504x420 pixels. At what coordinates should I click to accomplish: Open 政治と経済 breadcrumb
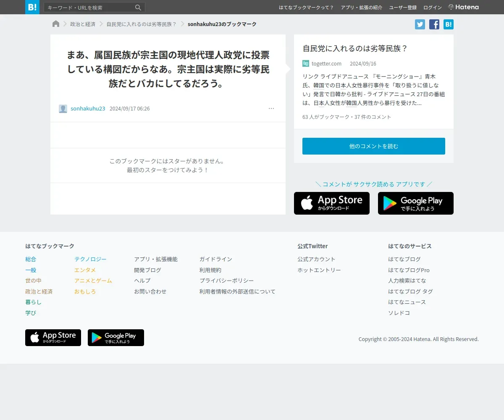pyautogui.click(x=83, y=24)
